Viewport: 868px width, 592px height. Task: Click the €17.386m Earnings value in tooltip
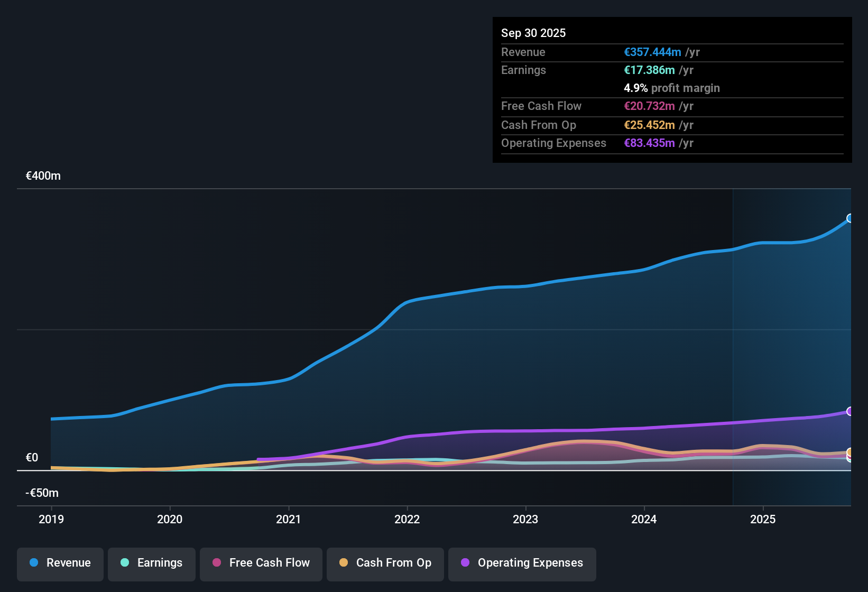[649, 70]
